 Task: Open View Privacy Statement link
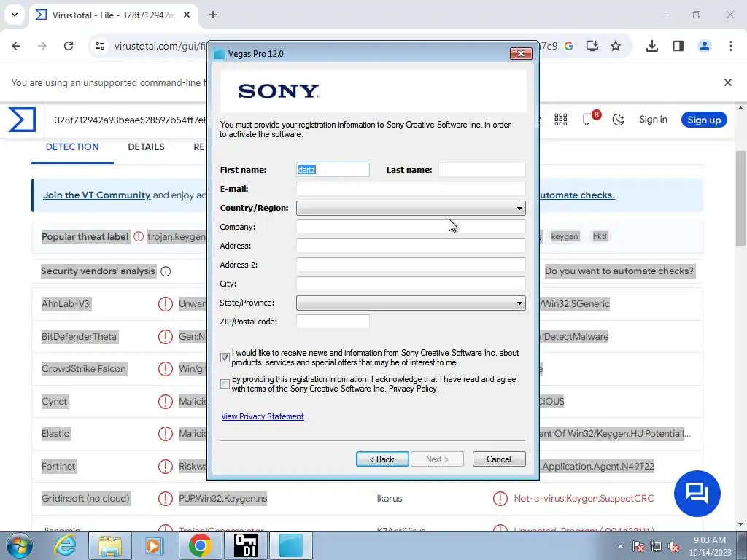click(x=263, y=416)
